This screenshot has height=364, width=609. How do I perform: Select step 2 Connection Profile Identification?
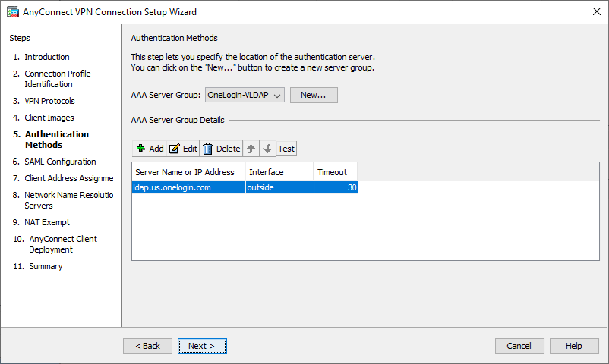[x=52, y=79]
